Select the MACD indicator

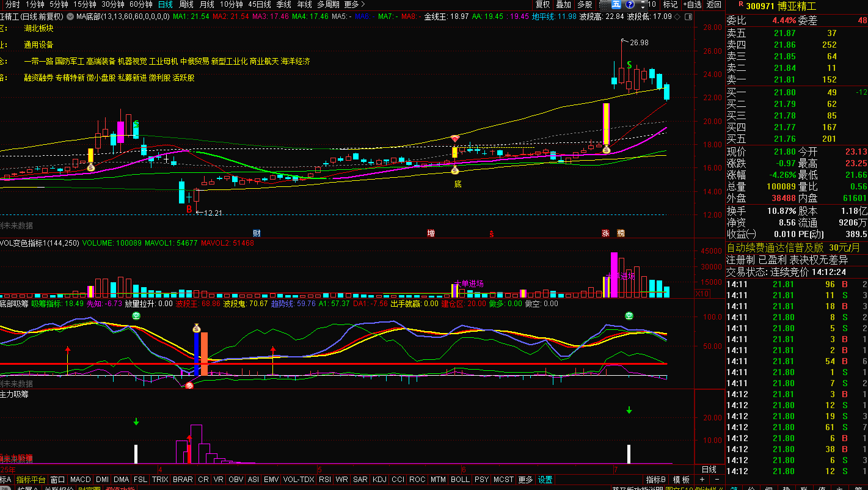point(80,480)
